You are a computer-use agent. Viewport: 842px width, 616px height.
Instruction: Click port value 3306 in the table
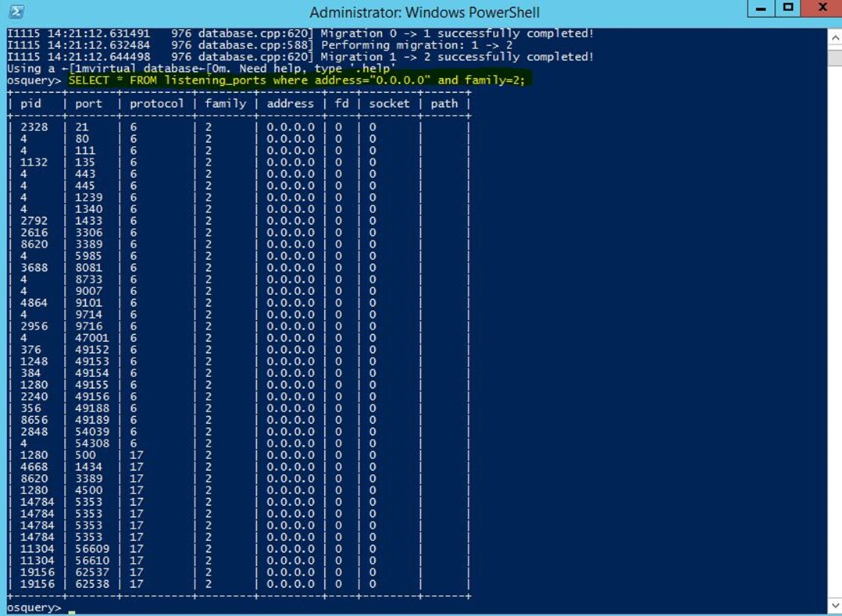click(x=88, y=233)
